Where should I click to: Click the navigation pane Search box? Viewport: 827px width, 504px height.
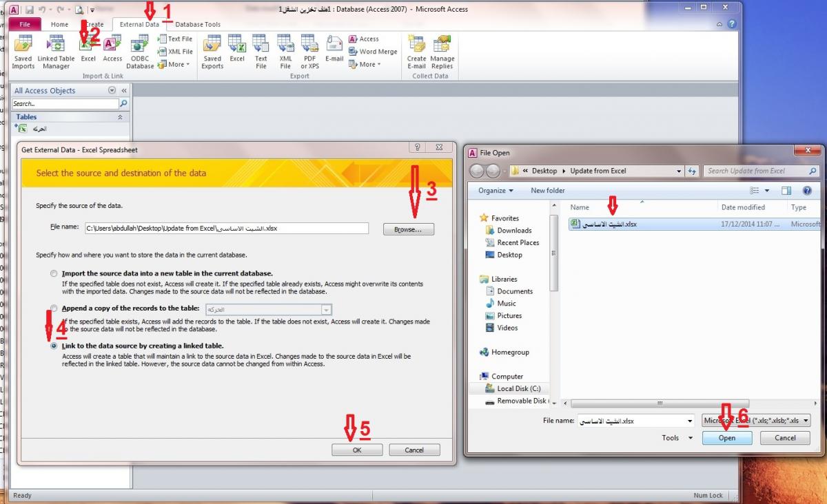point(65,104)
